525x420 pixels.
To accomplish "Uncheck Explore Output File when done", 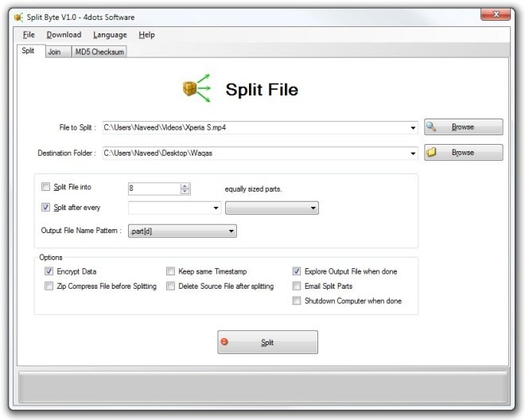I will (297, 271).
